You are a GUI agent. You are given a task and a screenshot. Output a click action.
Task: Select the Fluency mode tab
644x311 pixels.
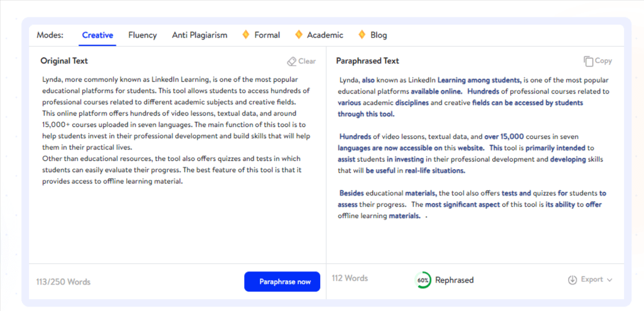[142, 35]
